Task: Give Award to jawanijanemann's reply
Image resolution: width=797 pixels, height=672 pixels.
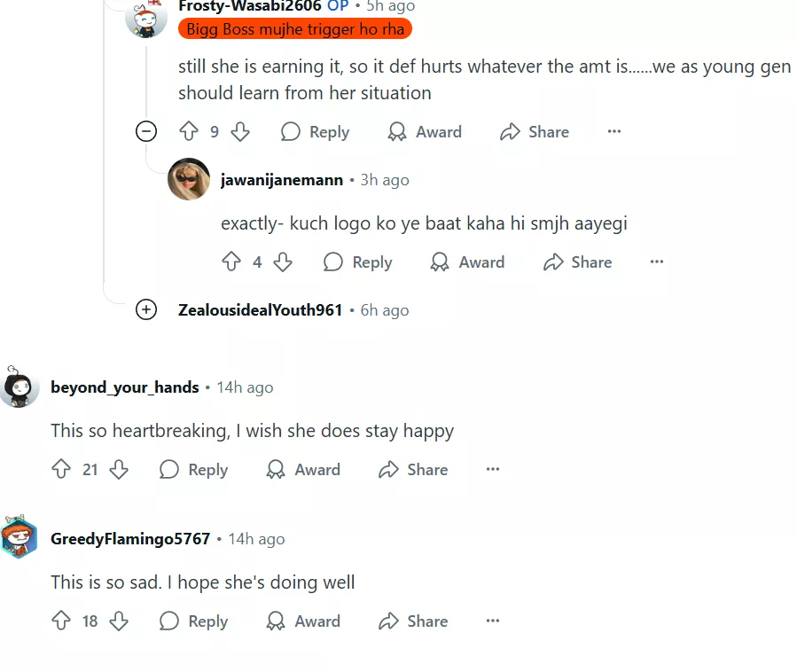Action: point(467,262)
